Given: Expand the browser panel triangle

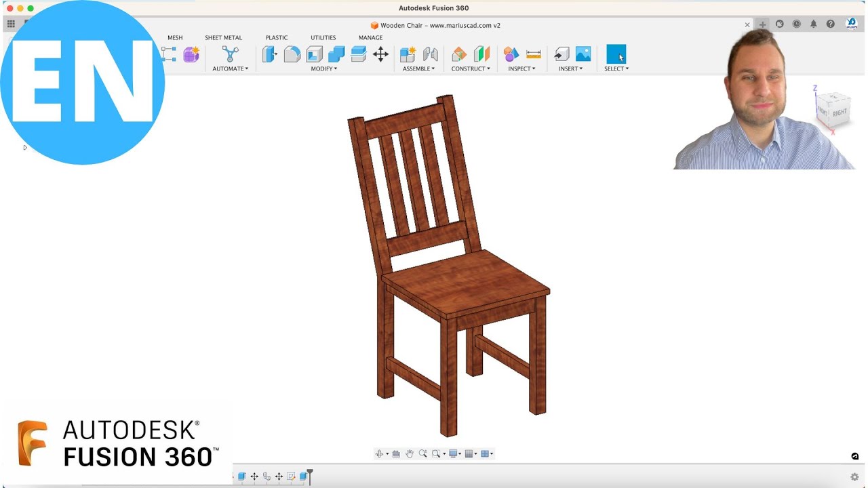Looking at the screenshot, I should click(25, 147).
